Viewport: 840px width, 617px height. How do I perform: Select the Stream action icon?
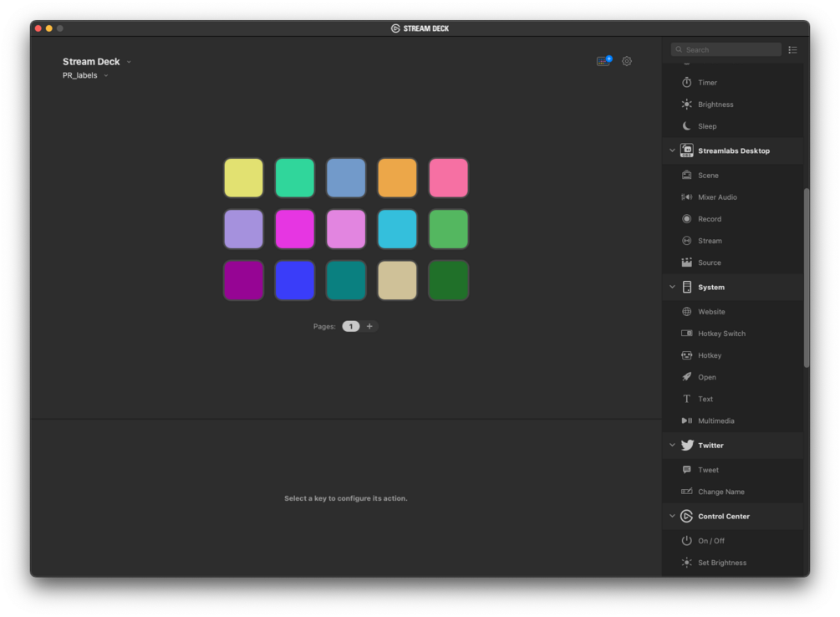686,241
